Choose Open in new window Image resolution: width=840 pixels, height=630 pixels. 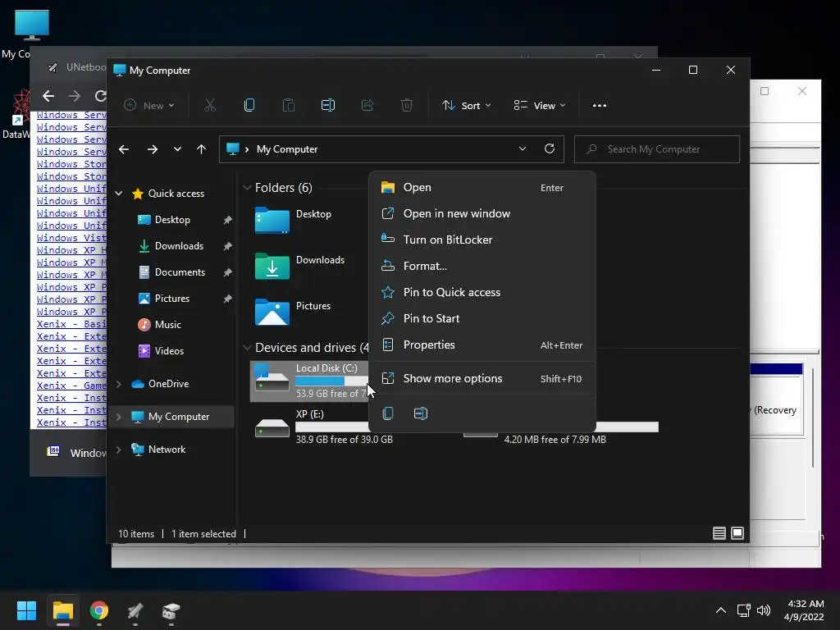pyautogui.click(x=482, y=214)
